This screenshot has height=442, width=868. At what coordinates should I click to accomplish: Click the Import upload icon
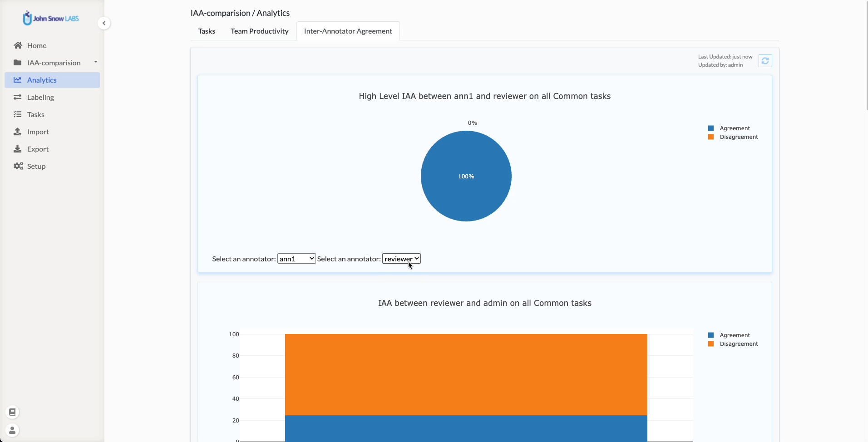(18, 132)
